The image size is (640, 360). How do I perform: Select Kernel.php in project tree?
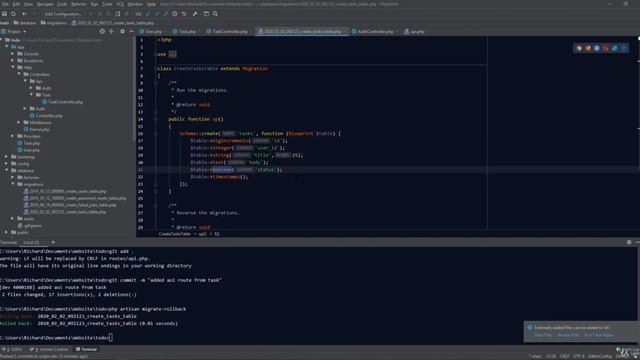click(x=37, y=129)
